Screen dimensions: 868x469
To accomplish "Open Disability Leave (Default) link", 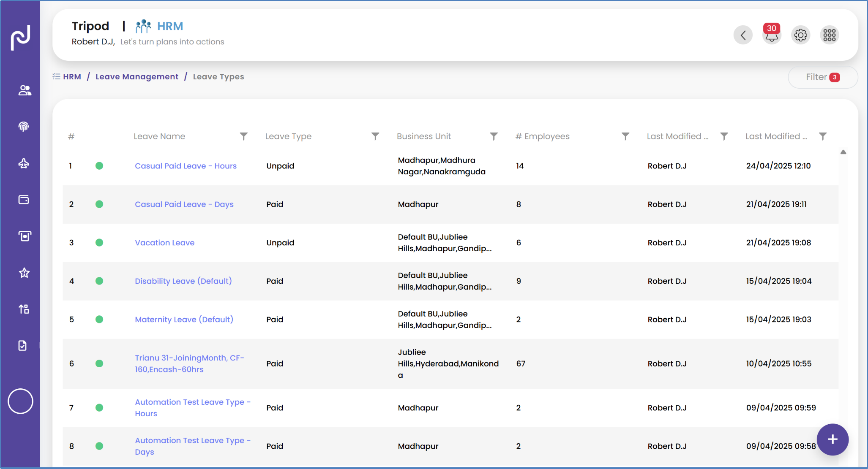I will (183, 281).
